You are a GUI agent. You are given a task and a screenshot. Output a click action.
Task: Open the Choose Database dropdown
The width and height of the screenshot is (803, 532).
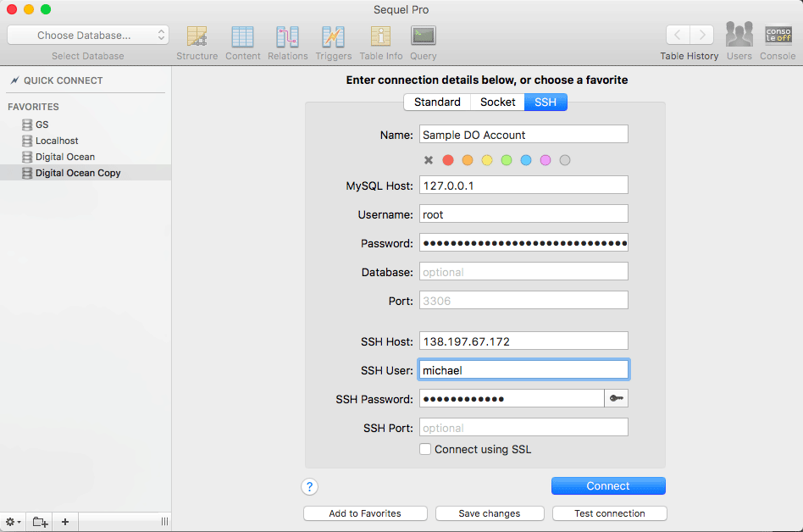[x=88, y=36]
